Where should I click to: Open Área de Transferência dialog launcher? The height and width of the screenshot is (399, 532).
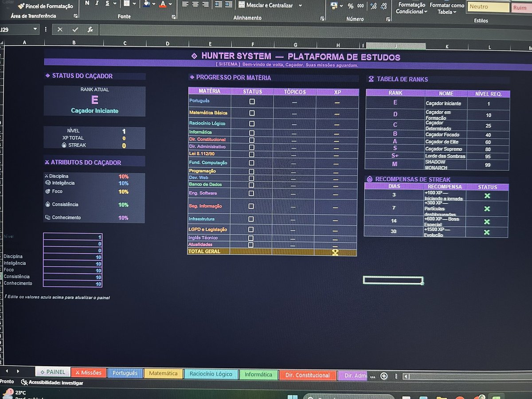click(x=75, y=16)
